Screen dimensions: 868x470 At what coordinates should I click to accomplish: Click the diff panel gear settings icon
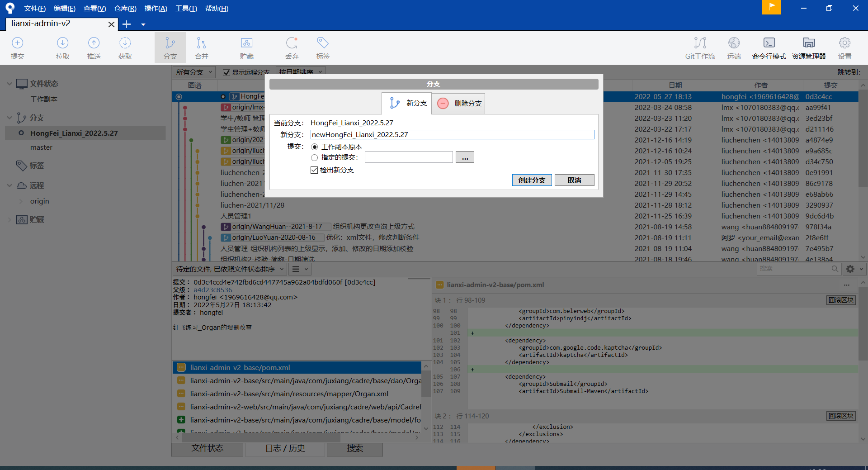(850, 269)
